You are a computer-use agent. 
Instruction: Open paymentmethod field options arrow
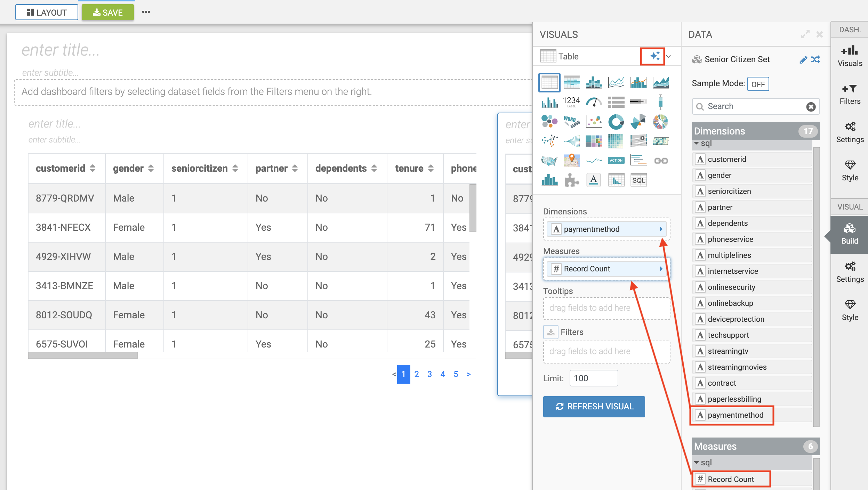661,229
